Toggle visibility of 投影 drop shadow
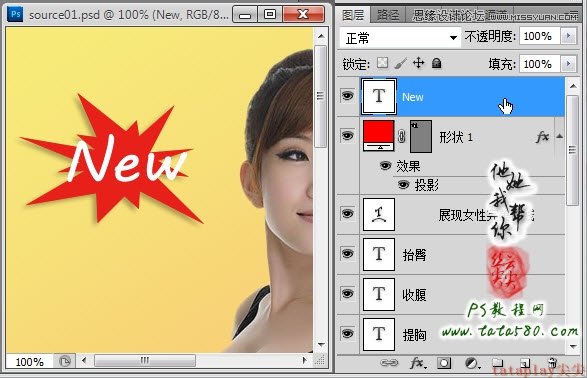The height and width of the screenshot is (378, 587). click(x=403, y=185)
